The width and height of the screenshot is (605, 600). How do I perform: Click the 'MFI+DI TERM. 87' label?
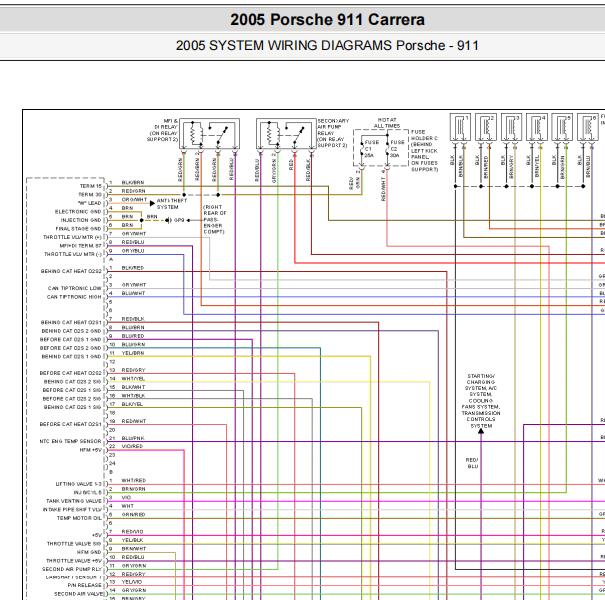pyautogui.click(x=80, y=245)
